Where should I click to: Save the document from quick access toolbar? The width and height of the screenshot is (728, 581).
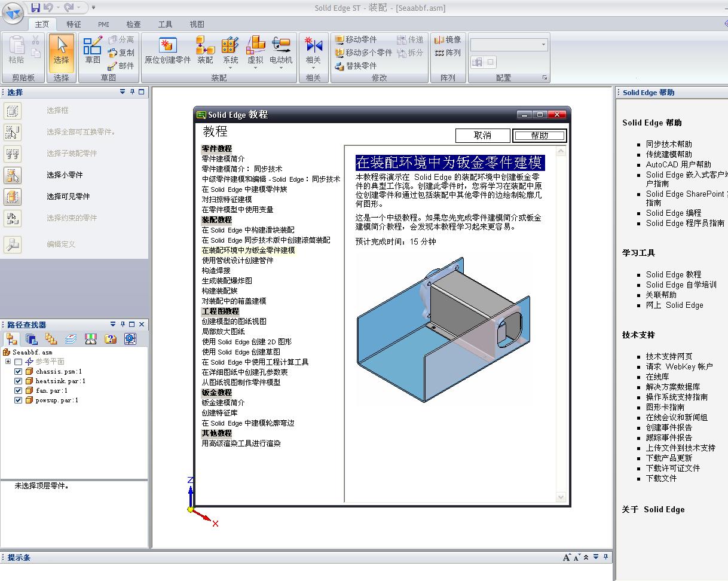pyautogui.click(x=36, y=7)
